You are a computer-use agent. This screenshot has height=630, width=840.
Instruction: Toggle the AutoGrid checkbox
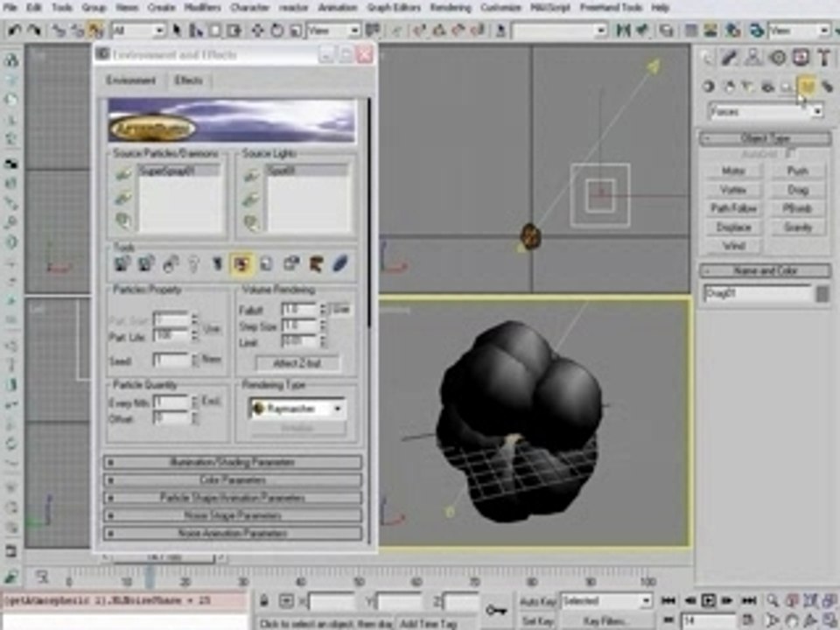(x=790, y=154)
